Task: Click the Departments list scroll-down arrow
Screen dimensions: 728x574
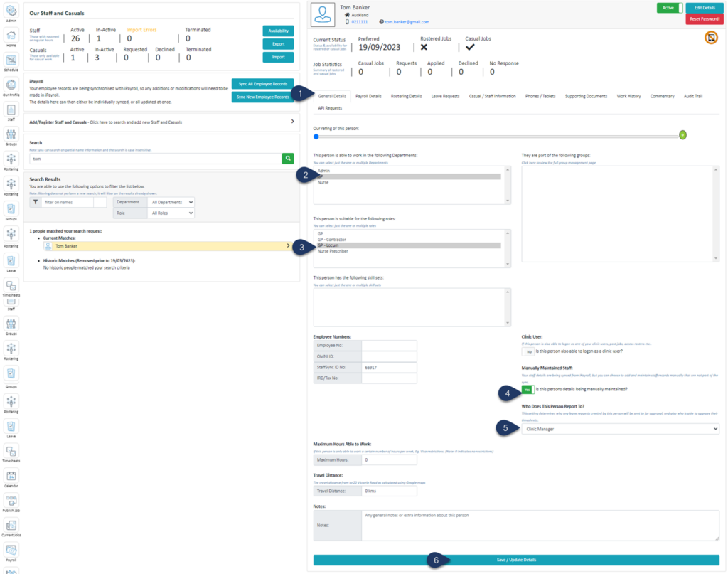Action: (x=508, y=201)
